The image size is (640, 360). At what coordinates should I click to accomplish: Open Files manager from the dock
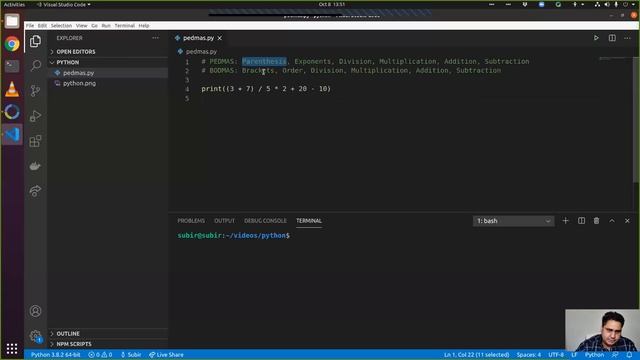(x=12, y=21)
